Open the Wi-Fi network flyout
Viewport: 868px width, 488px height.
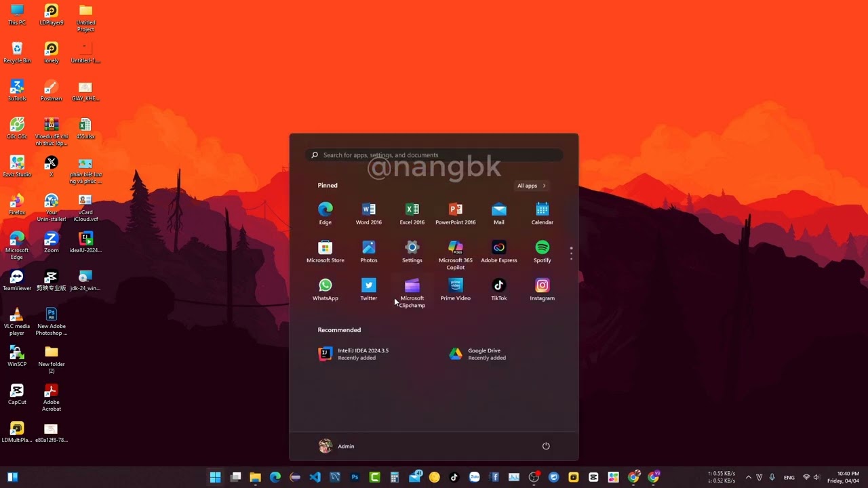(806, 477)
